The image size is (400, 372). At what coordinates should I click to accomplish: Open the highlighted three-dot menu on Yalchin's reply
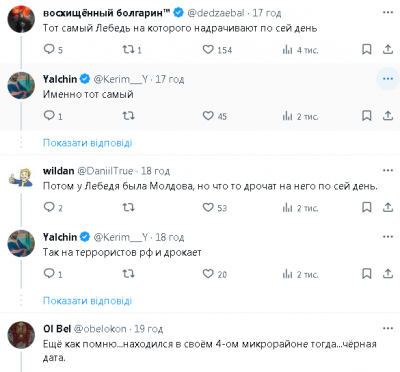(388, 79)
